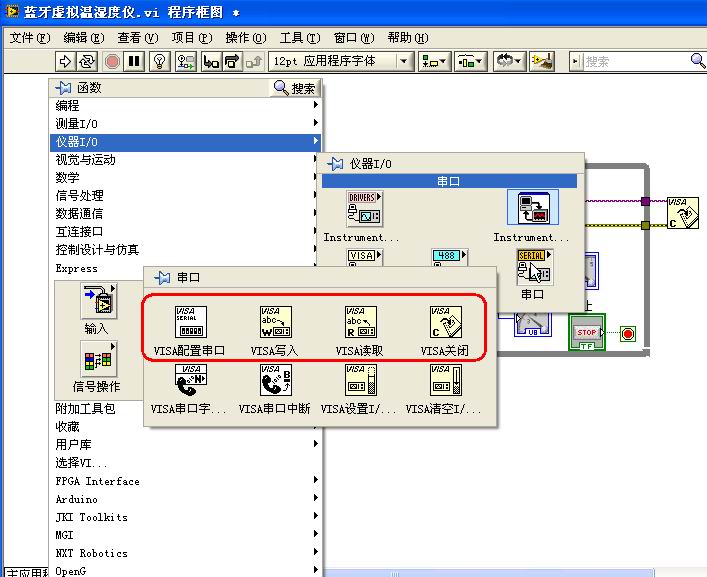
Task: Click the VISA串口中断 icon
Action: point(275,382)
